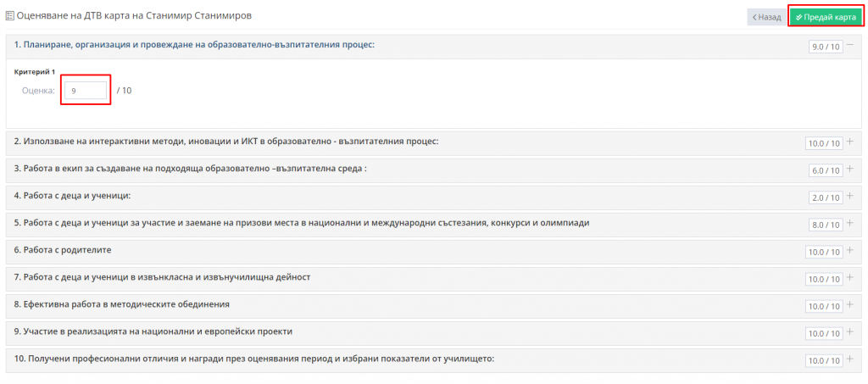Expand section 3 with its plus icon

coord(850,169)
